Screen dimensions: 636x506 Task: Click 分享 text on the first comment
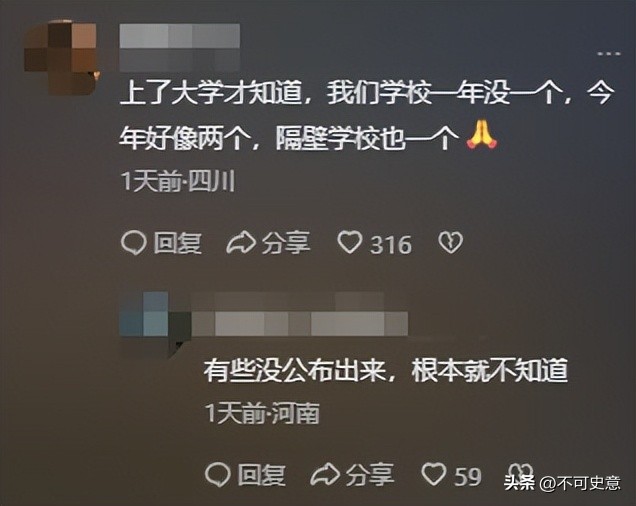click(286, 243)
